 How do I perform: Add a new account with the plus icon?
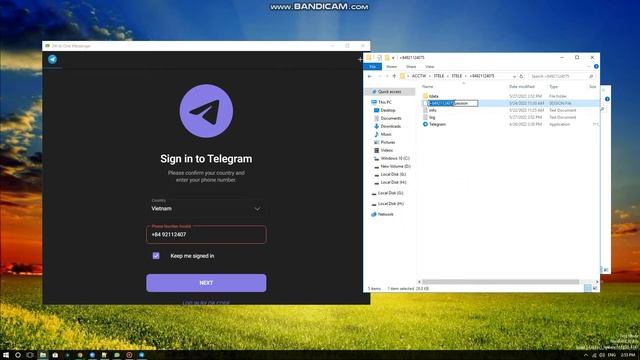[360, 60]
